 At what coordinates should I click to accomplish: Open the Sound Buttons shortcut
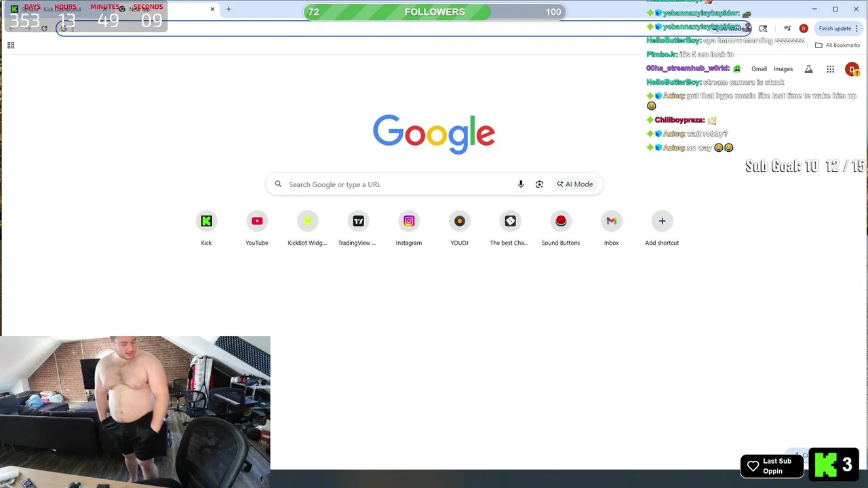(561, 229)
